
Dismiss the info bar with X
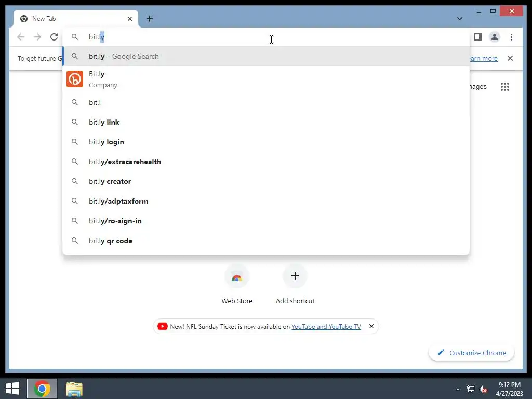point(510,58)
